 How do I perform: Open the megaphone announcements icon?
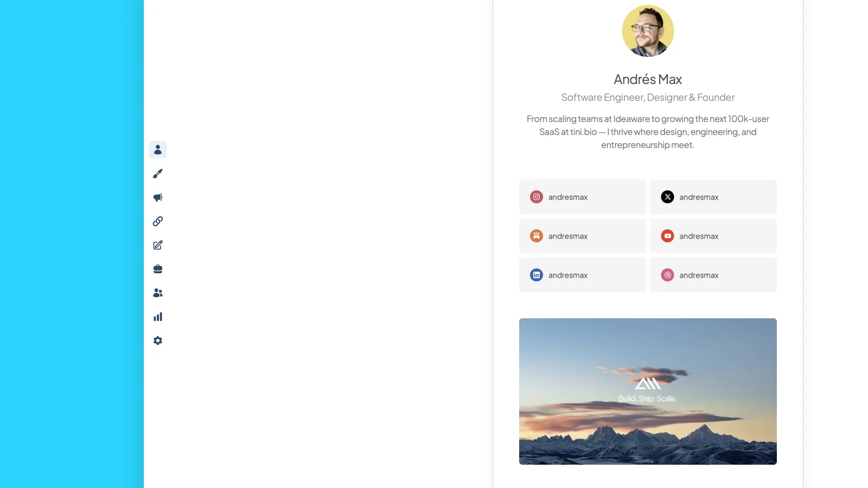tap(158, 197)
